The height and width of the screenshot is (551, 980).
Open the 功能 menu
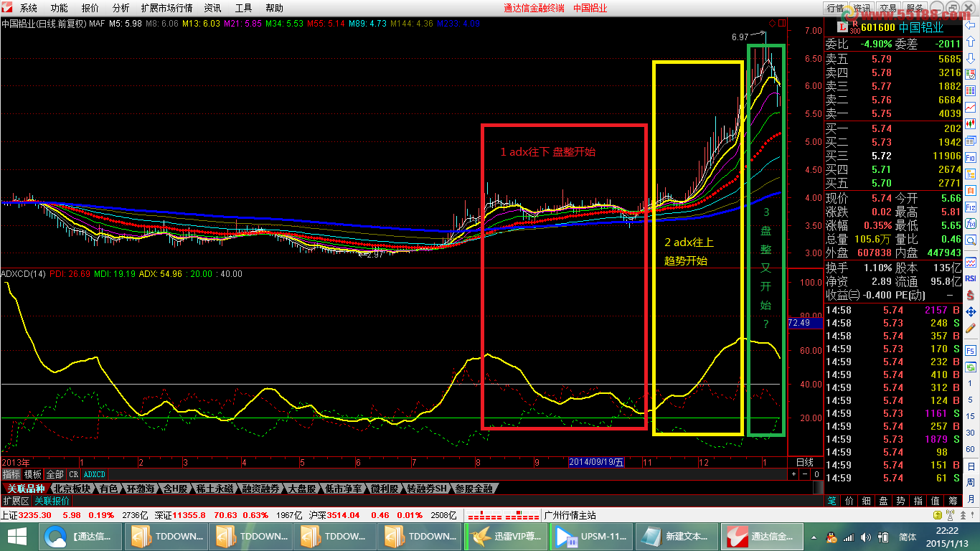tap(60, 8)
